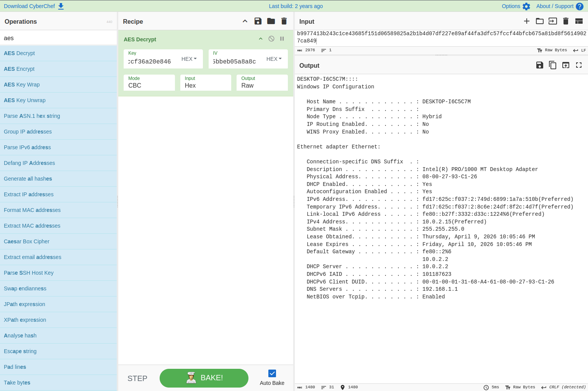Select JPath expression operation
Screen dimensions: 588x391
pos(58,304)
